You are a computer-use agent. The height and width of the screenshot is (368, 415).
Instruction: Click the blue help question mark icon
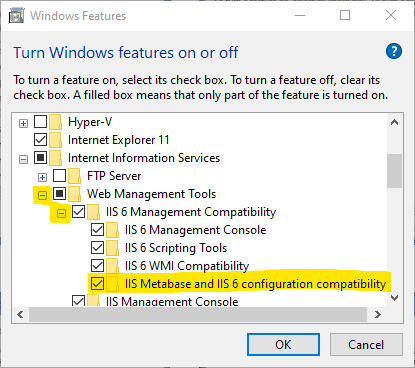click(x=394, y=51)
